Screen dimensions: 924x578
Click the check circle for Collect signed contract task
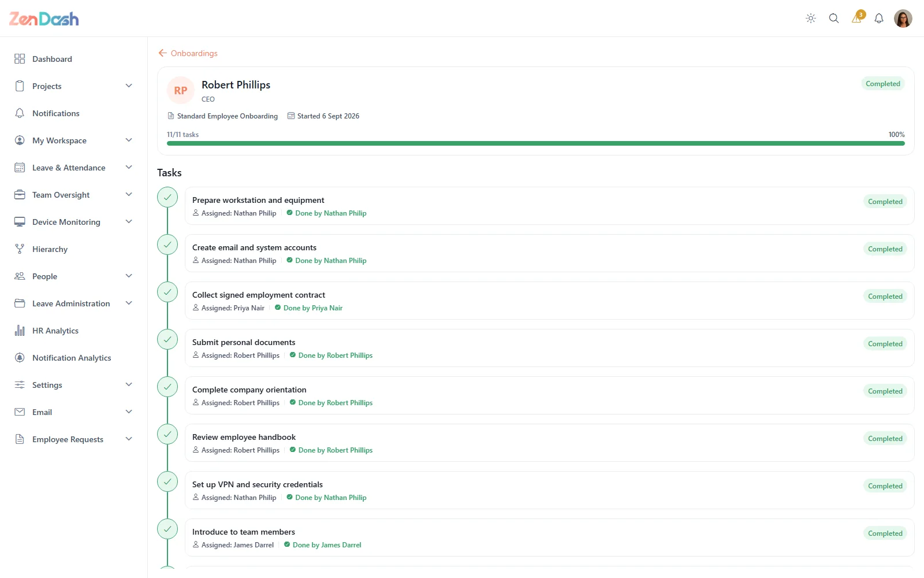tap(167, 292)
